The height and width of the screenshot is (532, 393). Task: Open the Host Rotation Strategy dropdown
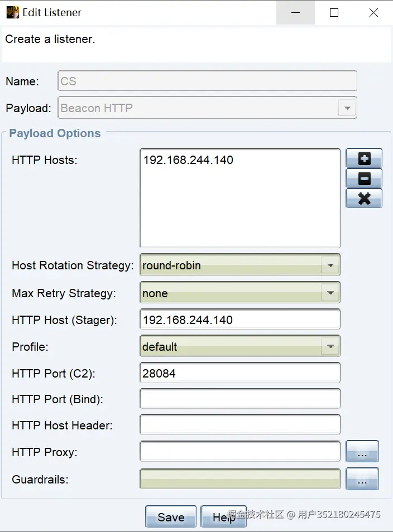click(330, 265)
